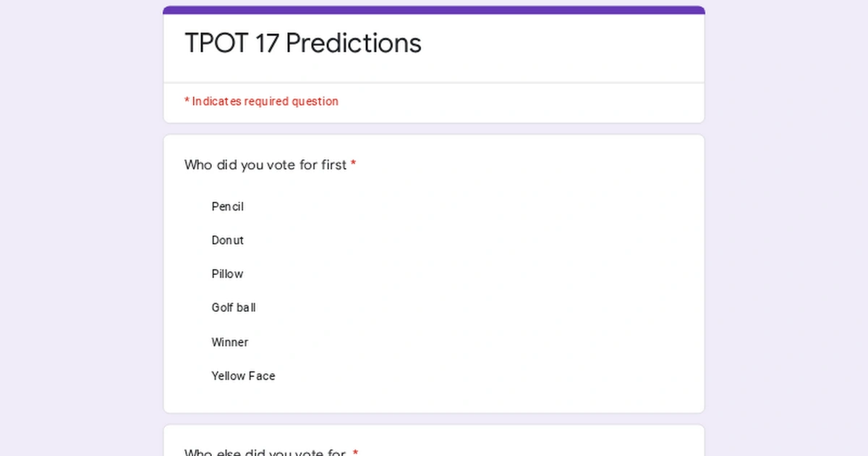Choose Golf ball in the voting list

pyautogui.click(x=233, y=308)
